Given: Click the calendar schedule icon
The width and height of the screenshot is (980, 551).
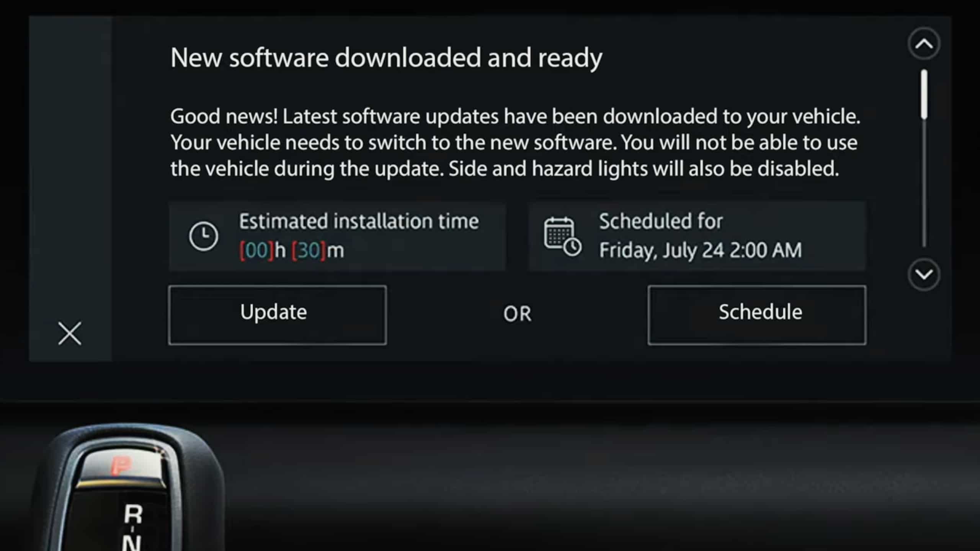Looking at the screenshot, I should point(562,236).
